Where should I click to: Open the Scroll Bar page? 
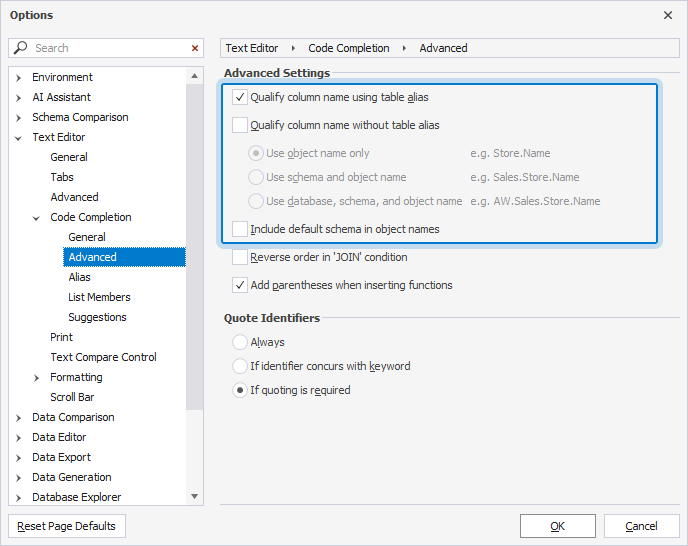(x=72, y=397)
